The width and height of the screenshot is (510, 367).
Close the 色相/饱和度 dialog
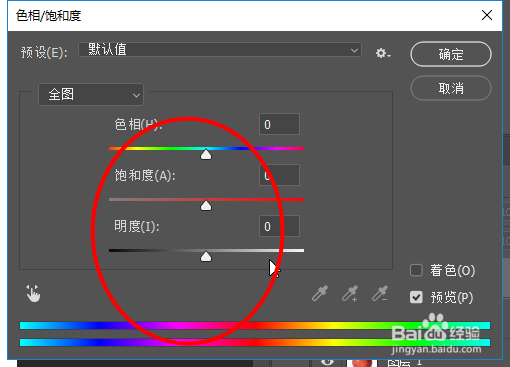point(487,15)
